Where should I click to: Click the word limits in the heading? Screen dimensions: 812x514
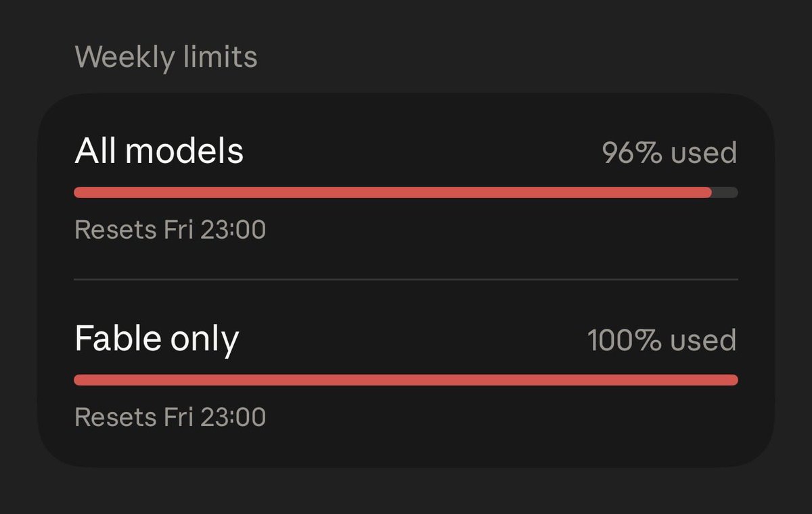(x=221, y=57)
